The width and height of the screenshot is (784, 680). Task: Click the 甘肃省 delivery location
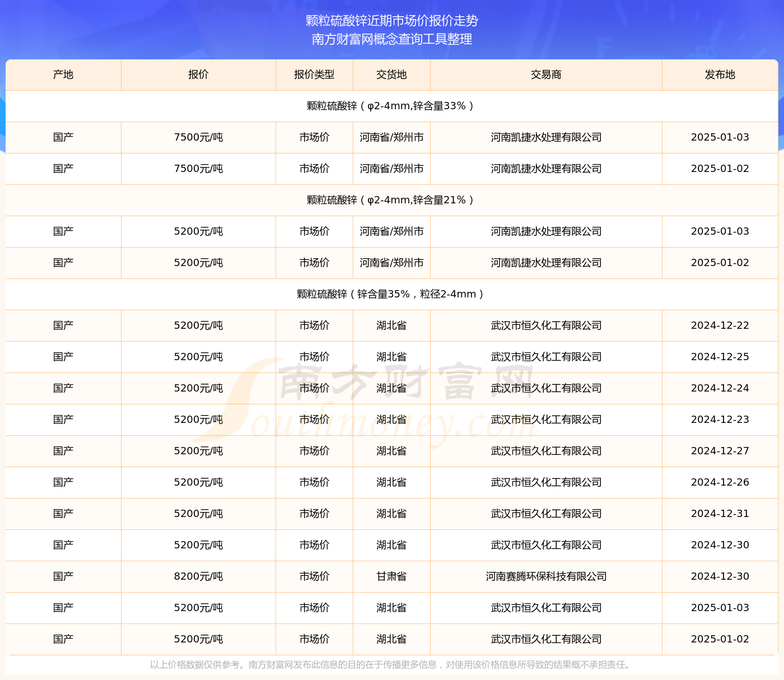[x=391, y=576]
